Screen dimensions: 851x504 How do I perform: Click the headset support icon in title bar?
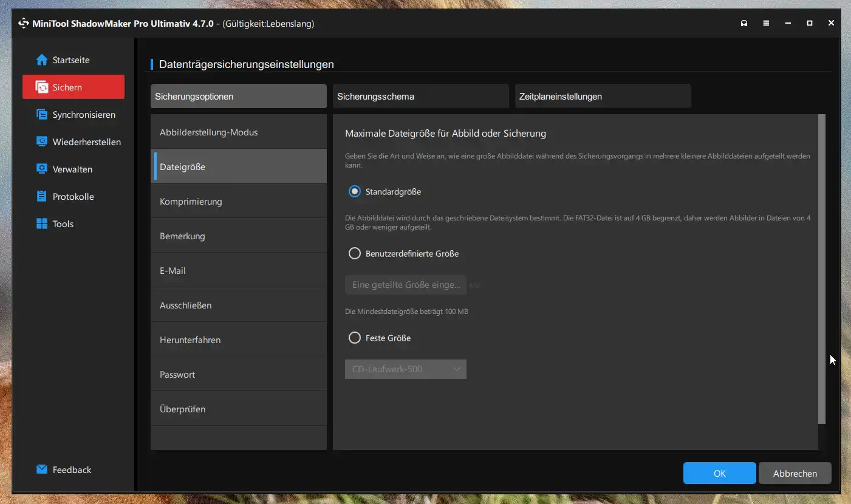click(744, 24)
